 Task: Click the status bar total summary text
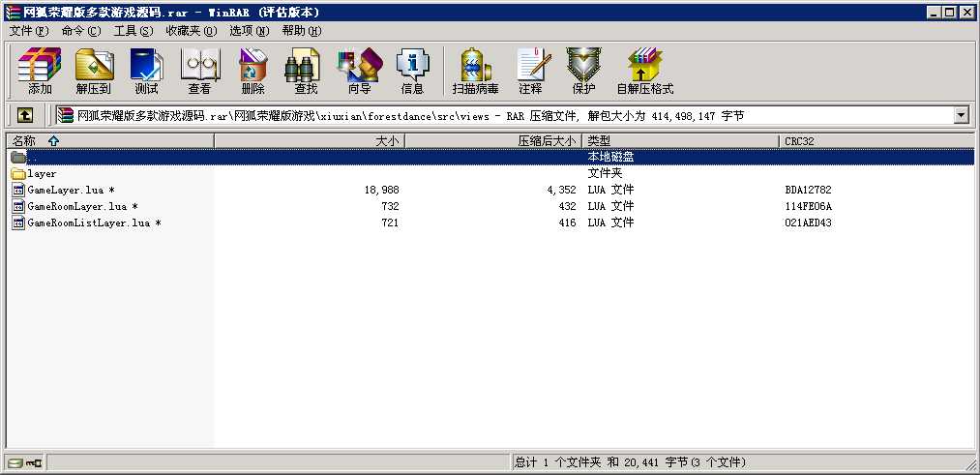click(631, 462)
